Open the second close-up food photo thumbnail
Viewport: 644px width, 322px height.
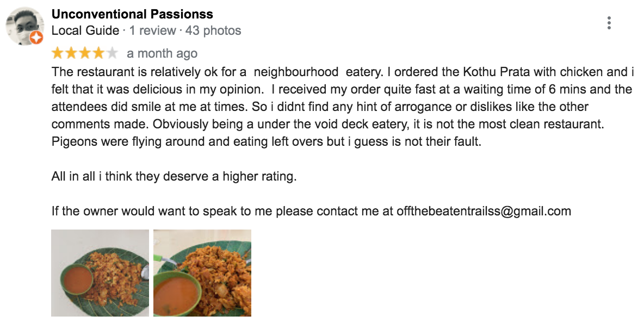(202, 273)
